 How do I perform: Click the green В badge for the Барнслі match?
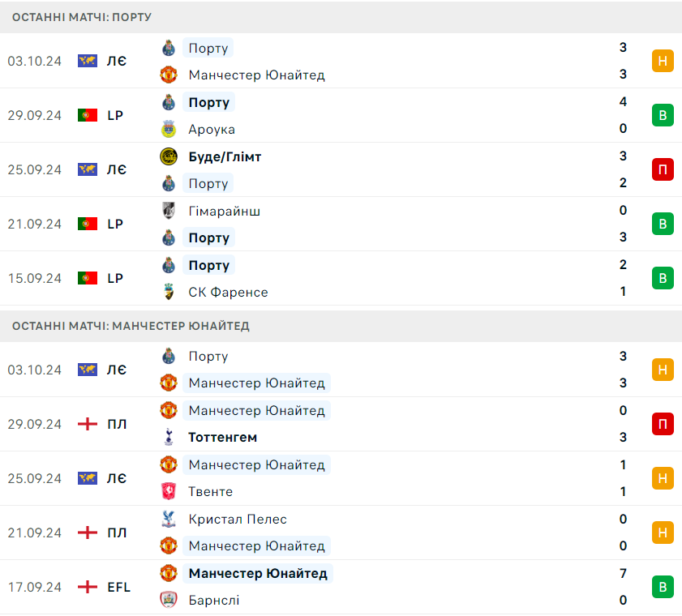pos(663,587)
